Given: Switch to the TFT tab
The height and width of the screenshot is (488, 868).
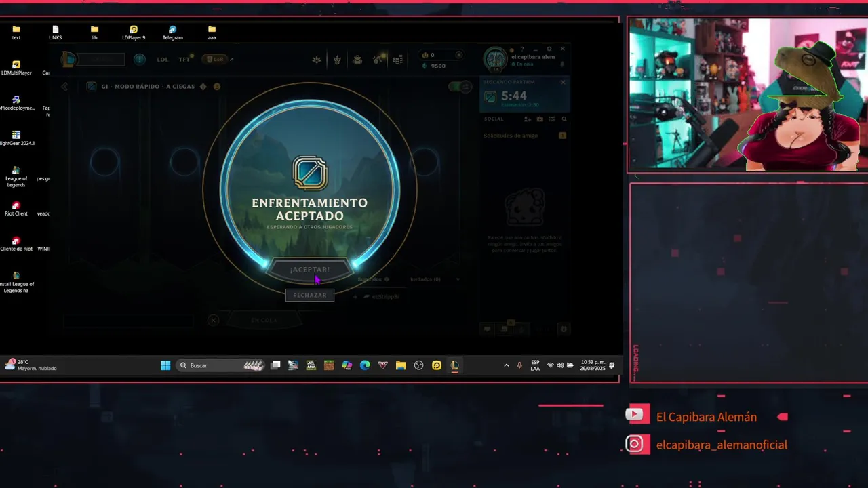Looking at the screenshot, I should [184, 60].
